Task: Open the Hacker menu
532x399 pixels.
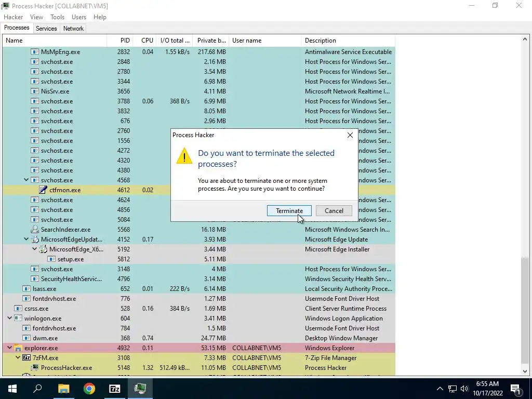Action: pos(13,17)
